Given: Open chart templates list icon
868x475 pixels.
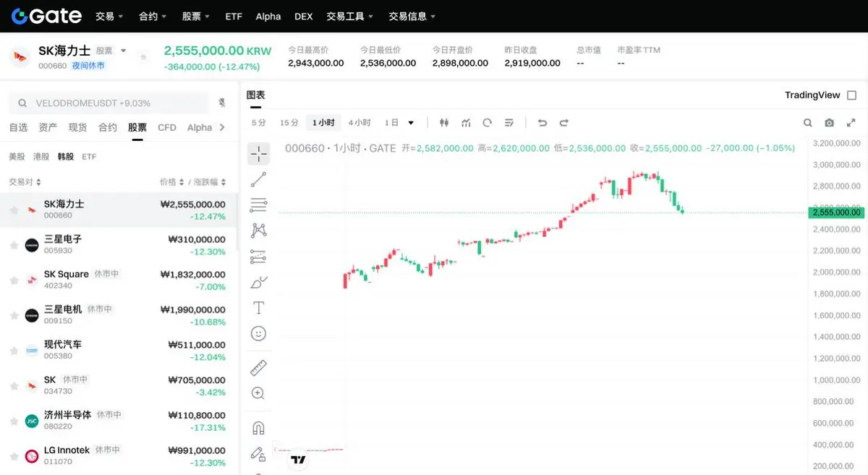Looking at the screenshot, I should tap(509, 123).
